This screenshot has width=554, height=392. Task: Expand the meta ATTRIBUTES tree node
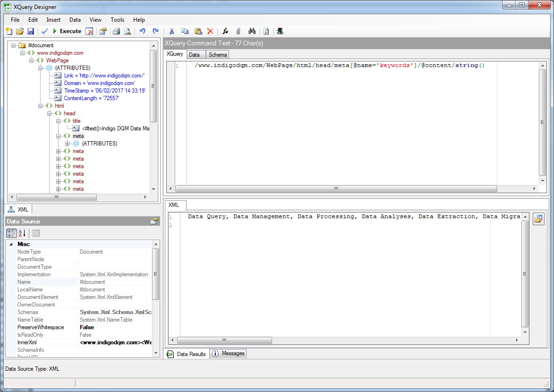pyautogui.click(x=68, y=144)
